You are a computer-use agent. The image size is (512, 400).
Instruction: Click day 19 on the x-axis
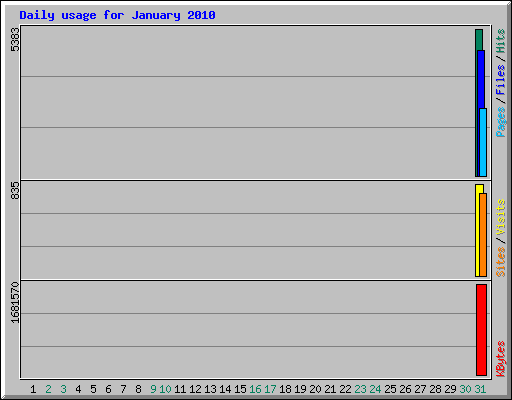[300, 389]
